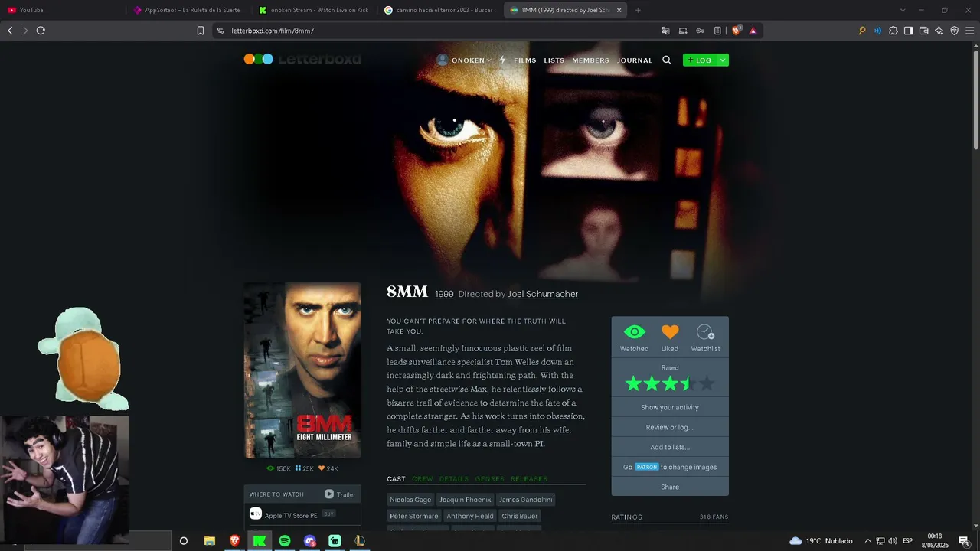
Task: Open File Explorer from the taskbar
Action: (209, 541)
